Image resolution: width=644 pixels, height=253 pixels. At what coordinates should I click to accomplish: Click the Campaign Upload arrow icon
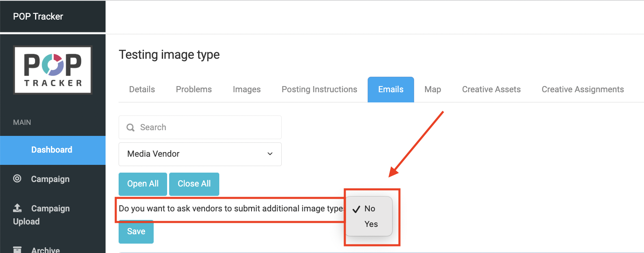[17, 208]
